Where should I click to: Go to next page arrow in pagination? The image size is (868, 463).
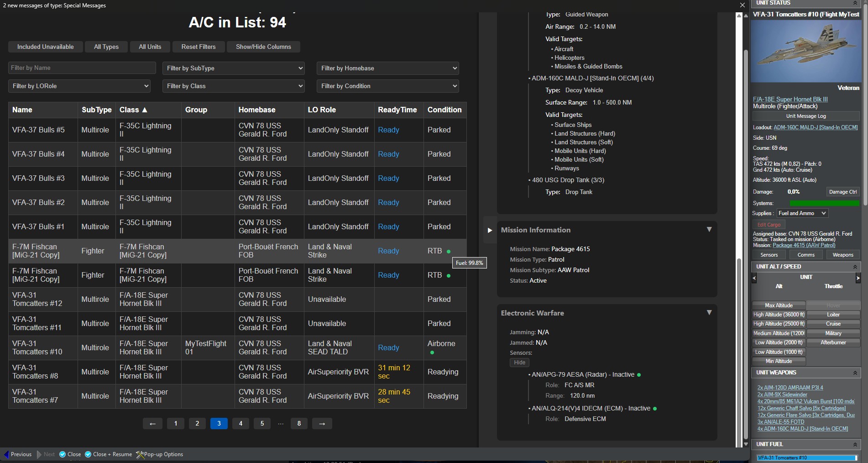pos(322,424)
